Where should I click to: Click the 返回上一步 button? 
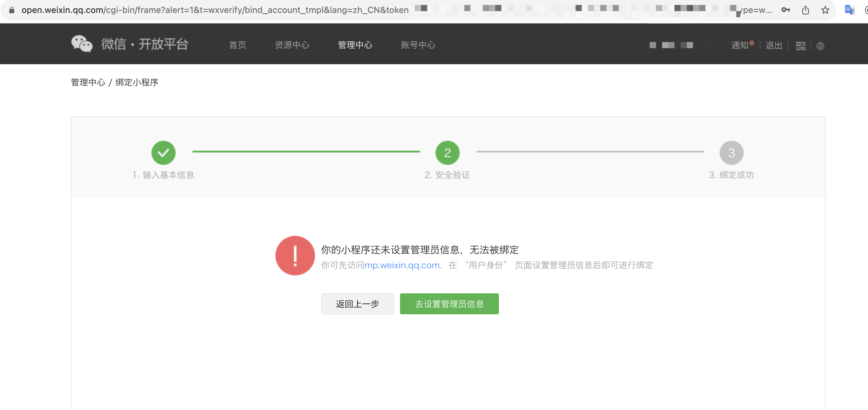pos(357,303)
